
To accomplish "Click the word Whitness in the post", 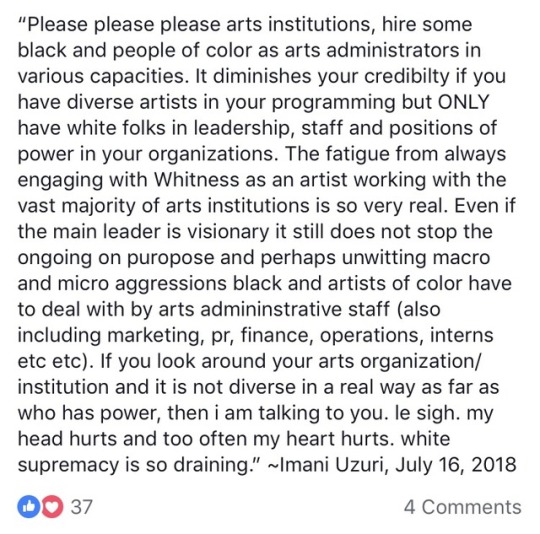I will click(x=196, y=180).
